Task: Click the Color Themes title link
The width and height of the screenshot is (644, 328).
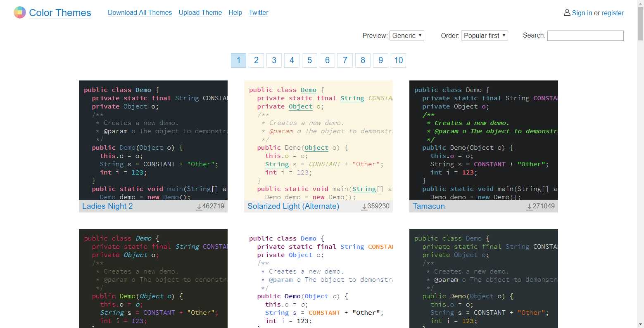Action: coord(60,13)
